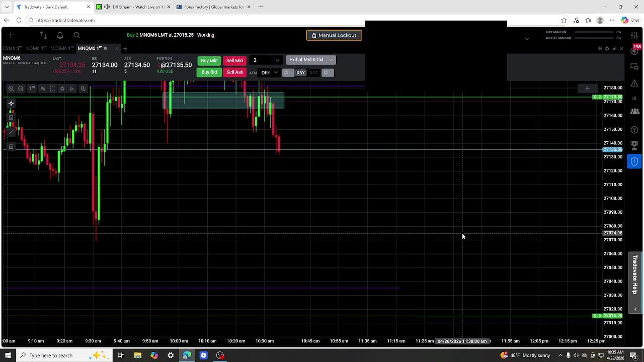Click Buy Mkt button

click(x=209, y=61)
